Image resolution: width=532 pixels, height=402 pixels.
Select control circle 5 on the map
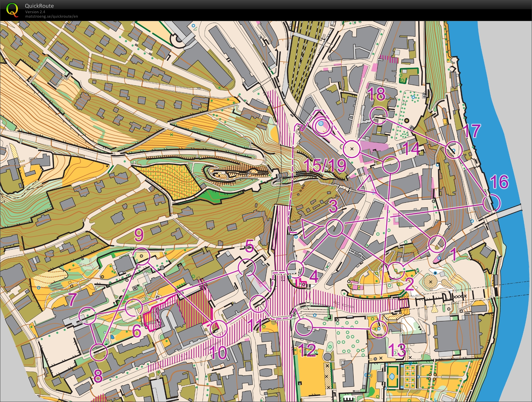(x=247, y=267)
